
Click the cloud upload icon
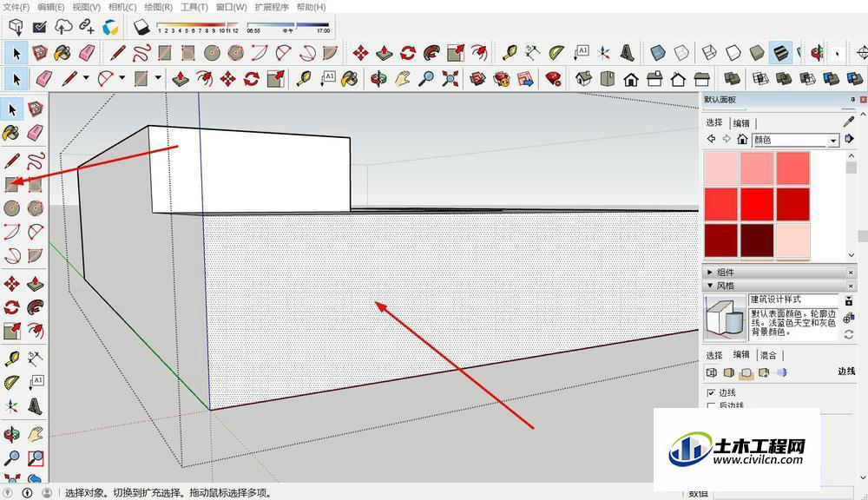pos(63,27)
